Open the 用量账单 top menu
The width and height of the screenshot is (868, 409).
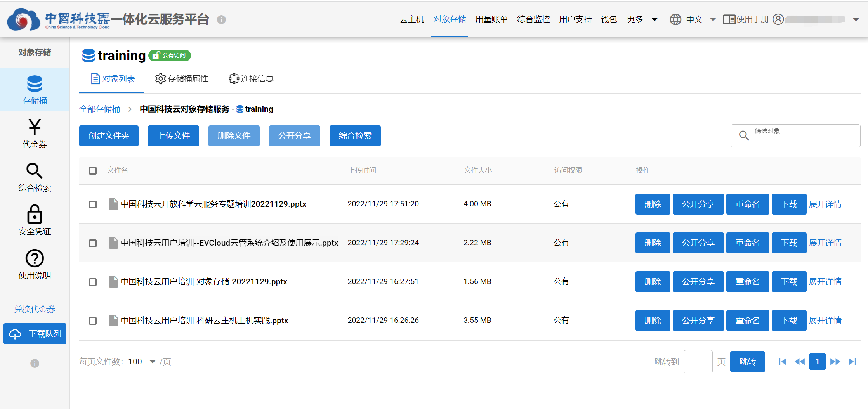pyautogui.click(x=491, y=19)
